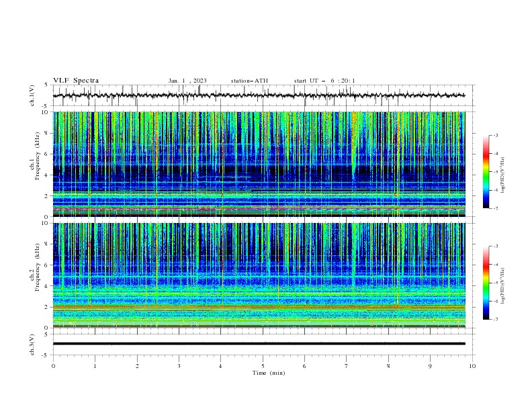The width and height of the screenshot is (532, 411).
Task: Click the ch.2 spectrogram panel
Action: (x=259, y=275)
